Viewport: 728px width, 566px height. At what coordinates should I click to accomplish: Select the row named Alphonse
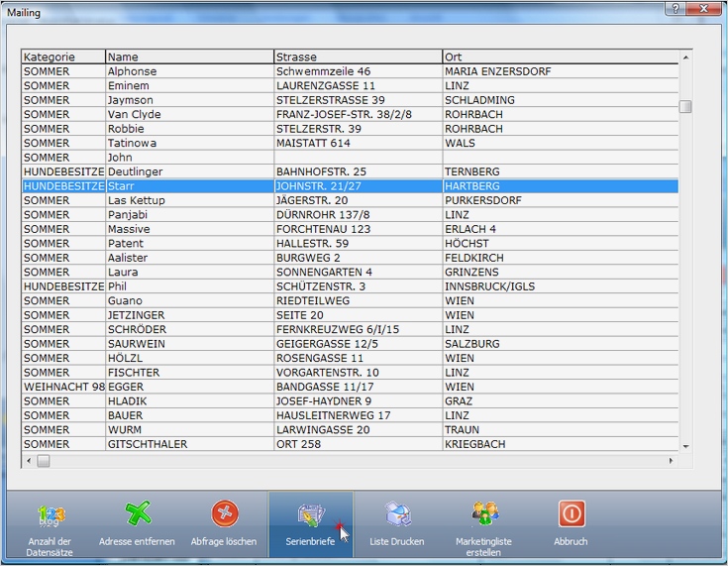click(x=350, y=71)
